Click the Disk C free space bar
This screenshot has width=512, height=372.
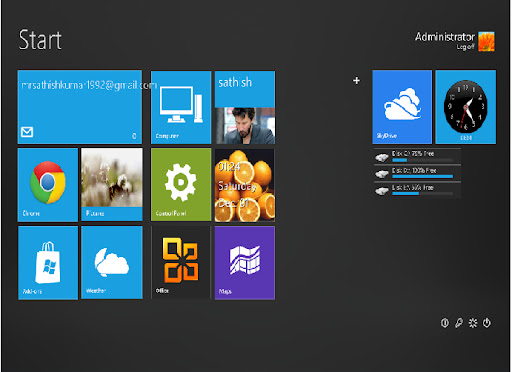pyautogui.click(x=423, y=160)
